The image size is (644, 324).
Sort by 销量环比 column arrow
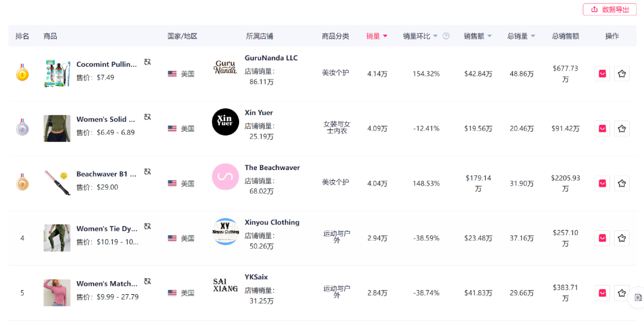(435, 36)
